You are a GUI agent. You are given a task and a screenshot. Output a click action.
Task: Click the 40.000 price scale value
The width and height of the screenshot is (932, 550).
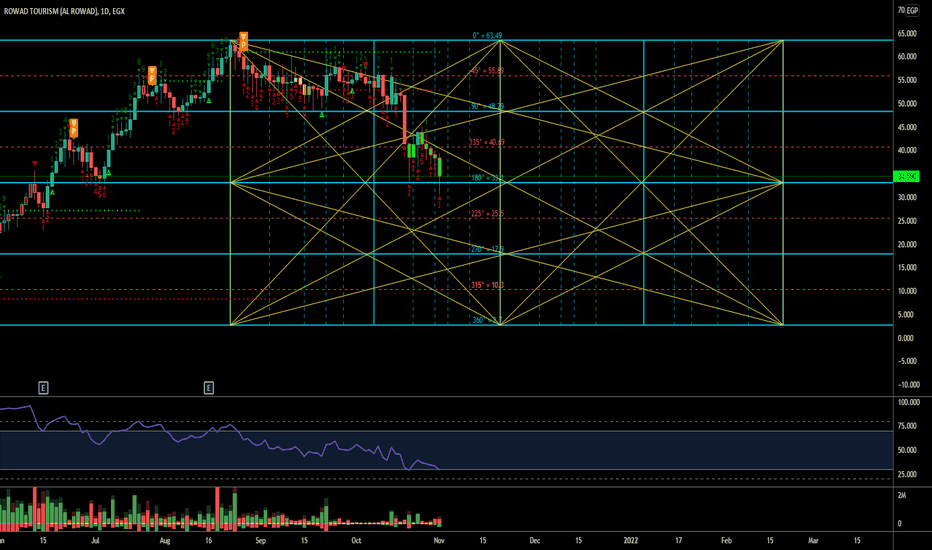click(x=906, y=150)
